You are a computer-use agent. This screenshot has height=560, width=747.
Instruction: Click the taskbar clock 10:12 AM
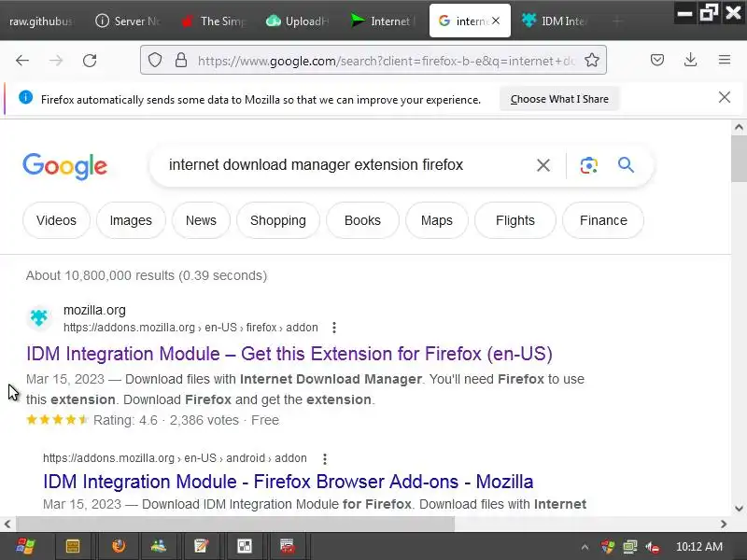[698, 547]
